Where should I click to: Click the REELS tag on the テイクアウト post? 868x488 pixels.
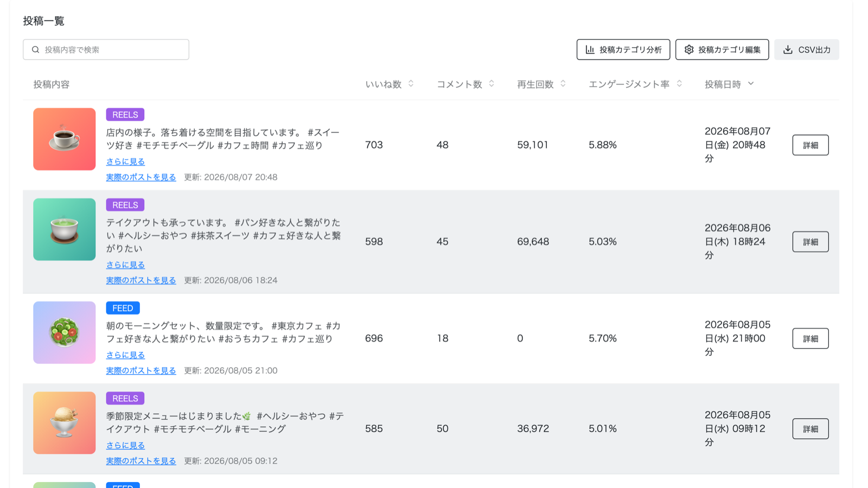point(125,205)
